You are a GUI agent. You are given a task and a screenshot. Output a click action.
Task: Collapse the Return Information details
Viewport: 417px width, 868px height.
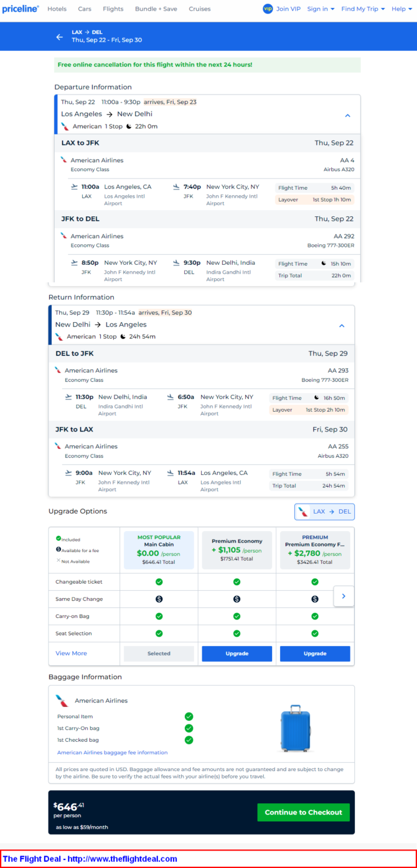(x=342, y=326)
